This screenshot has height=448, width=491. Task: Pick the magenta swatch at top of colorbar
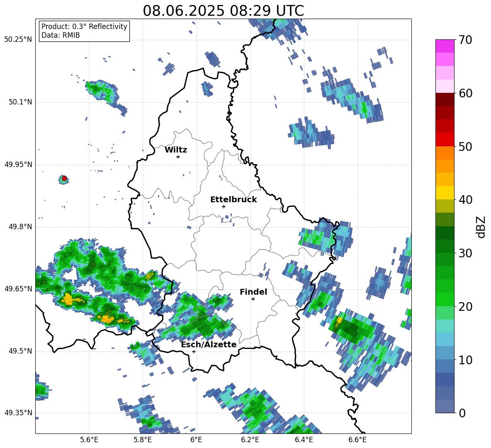(x=445, y=46)
